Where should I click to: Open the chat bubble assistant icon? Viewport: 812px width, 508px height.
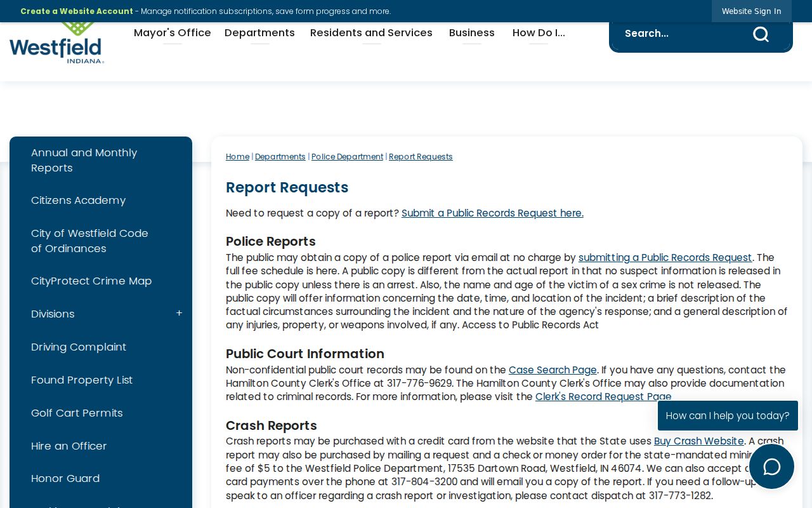771,467
